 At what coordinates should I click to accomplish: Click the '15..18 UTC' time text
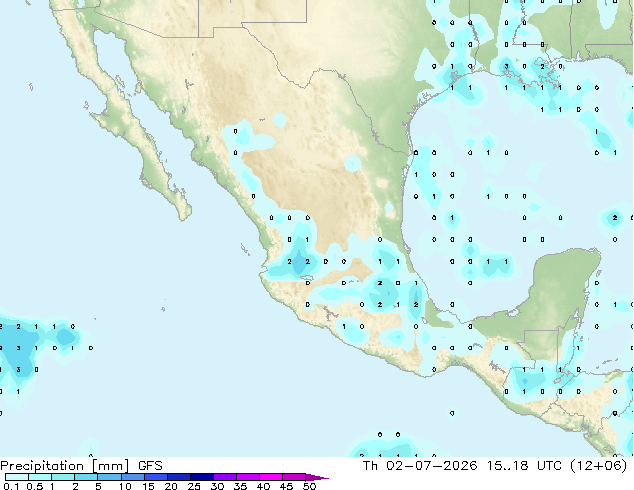pos(524,465)
